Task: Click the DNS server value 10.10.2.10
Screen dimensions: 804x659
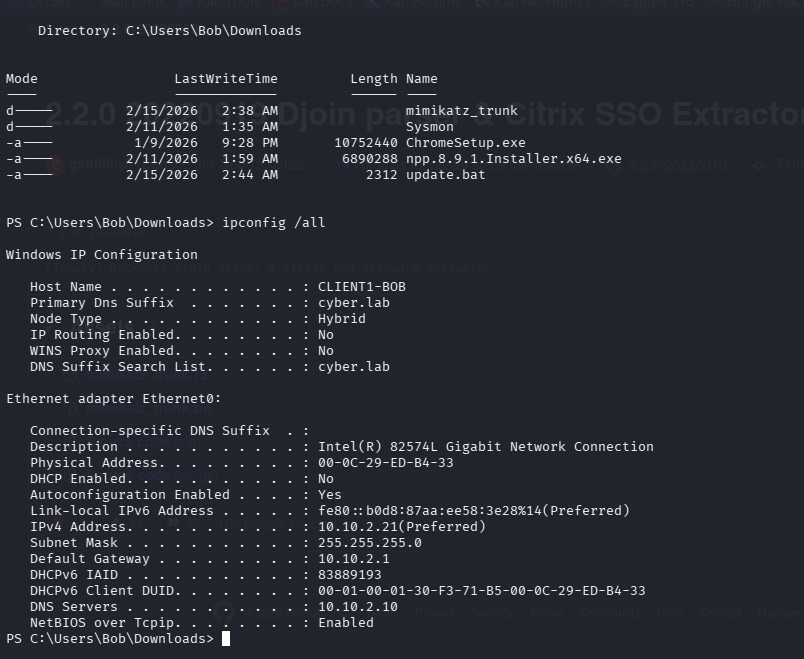Action: coord(357,607)
